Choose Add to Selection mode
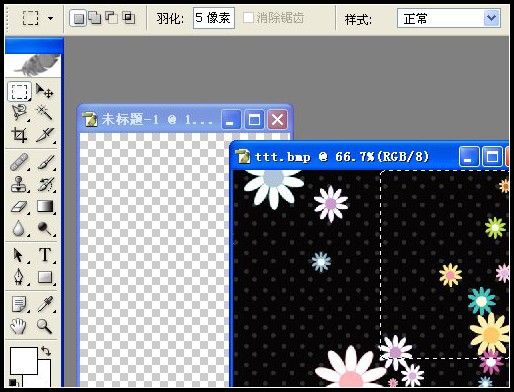 pos(95,18)
